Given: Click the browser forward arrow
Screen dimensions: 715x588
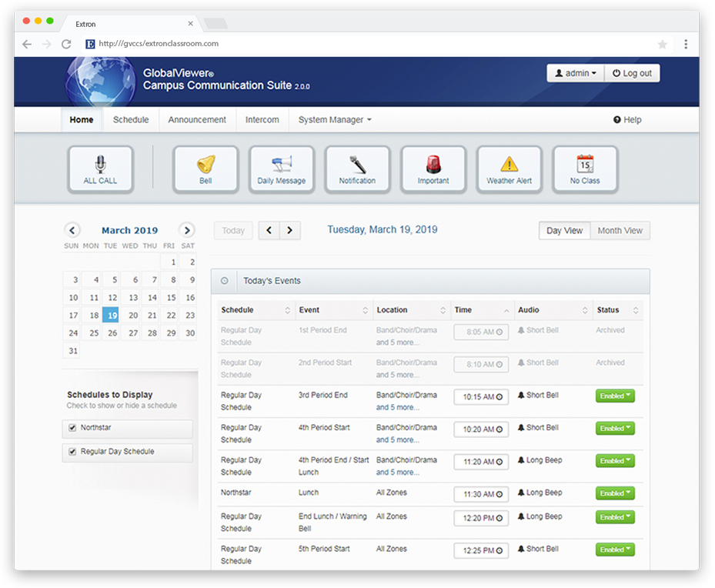Looking at the screenshot, I should pos(46,44).
